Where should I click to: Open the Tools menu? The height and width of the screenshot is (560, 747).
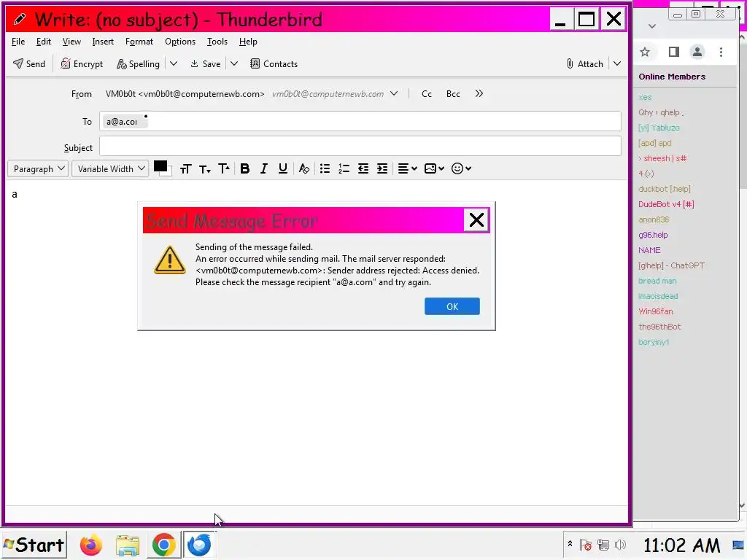(x=217, y=42)
